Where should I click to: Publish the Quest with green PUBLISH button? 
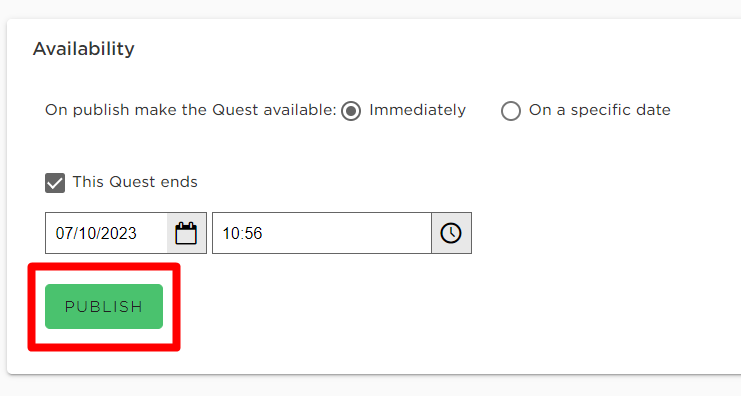104,306
